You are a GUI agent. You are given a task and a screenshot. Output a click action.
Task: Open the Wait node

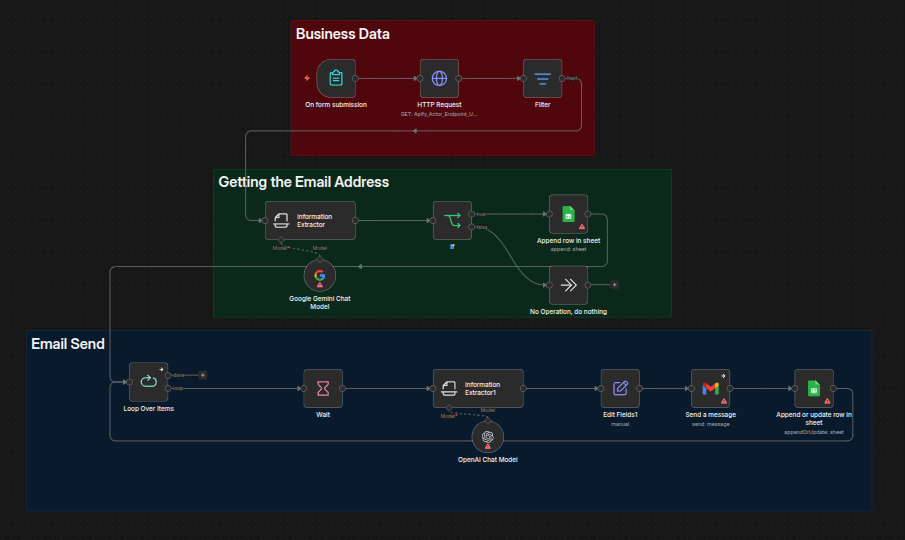pyautogui.click(x=323, y=388)
